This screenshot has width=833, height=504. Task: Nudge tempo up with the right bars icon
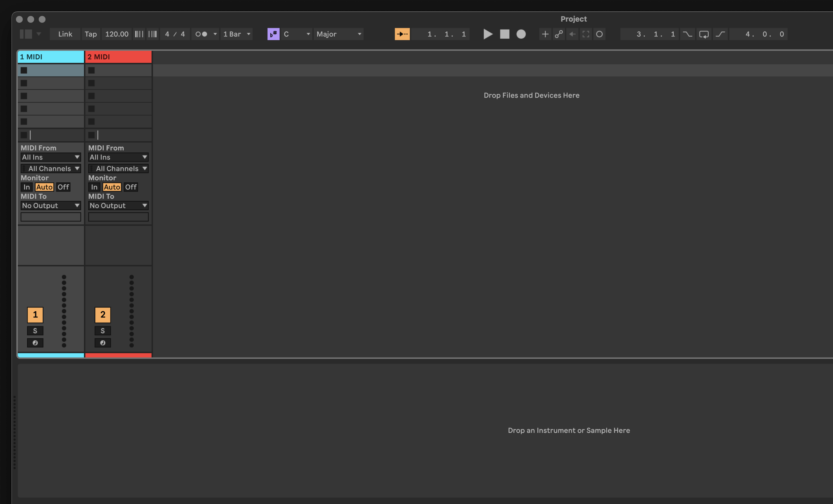pyautogui.click(x=153, y=34)
